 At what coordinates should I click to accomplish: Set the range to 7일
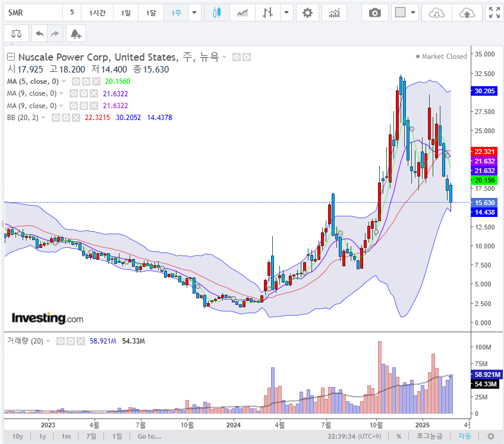92,436
